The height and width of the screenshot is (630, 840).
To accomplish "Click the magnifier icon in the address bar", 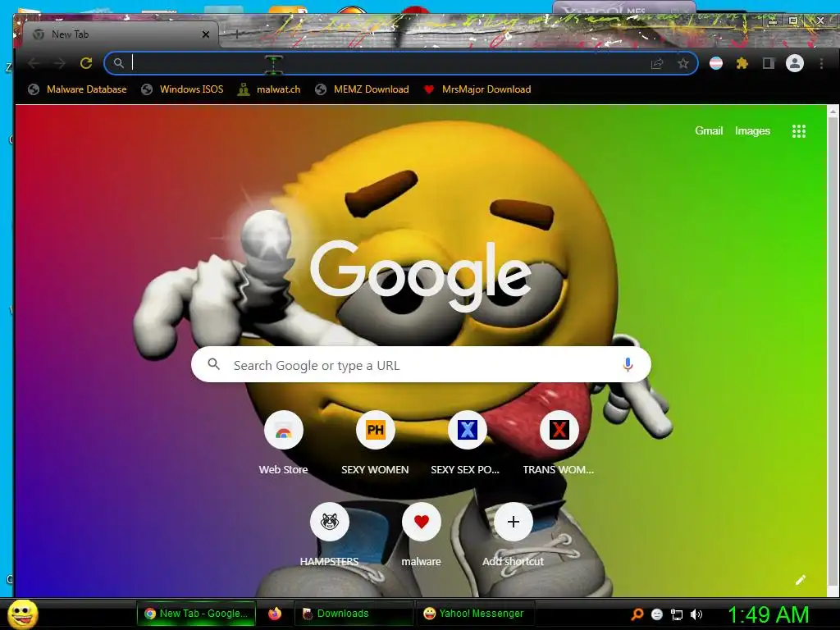I will [118, 63].
